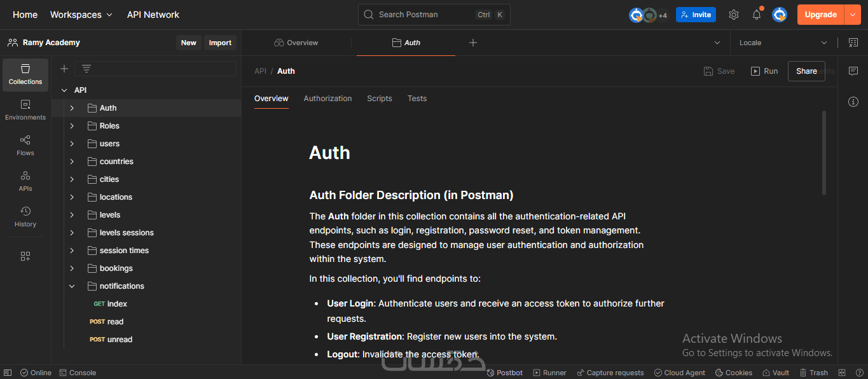Open the settings gear icon

click(734, 15)
